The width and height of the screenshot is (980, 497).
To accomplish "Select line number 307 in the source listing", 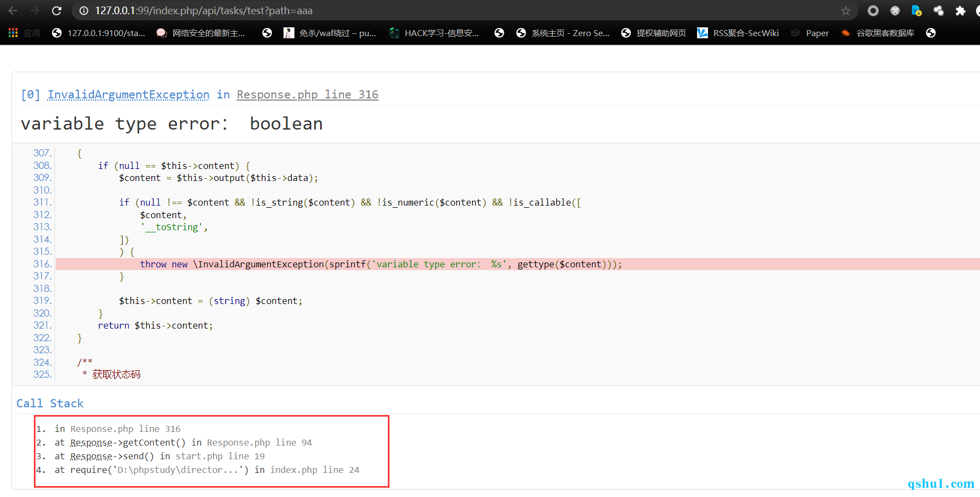I will pyautogui.click(x=42, y=153).
